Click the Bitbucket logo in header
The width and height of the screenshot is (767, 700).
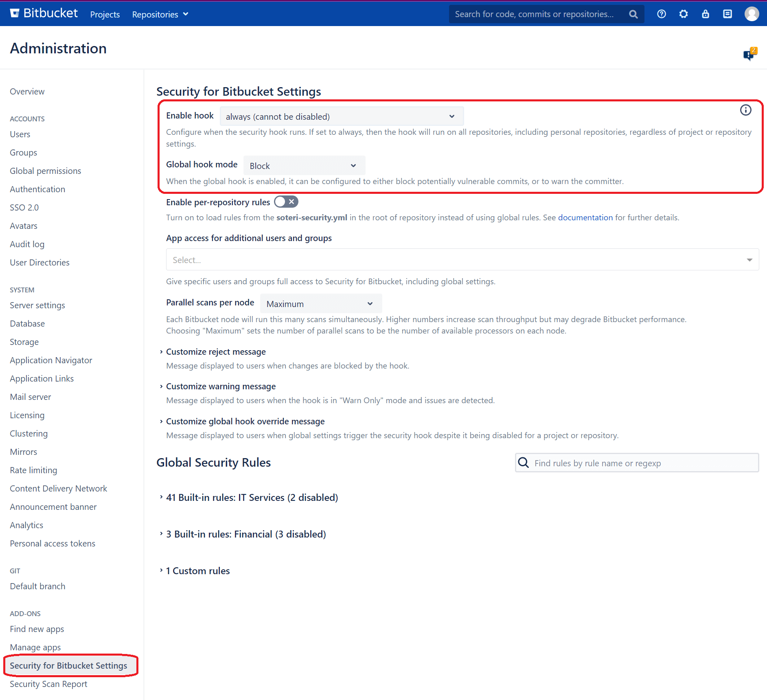coord(44,13)
